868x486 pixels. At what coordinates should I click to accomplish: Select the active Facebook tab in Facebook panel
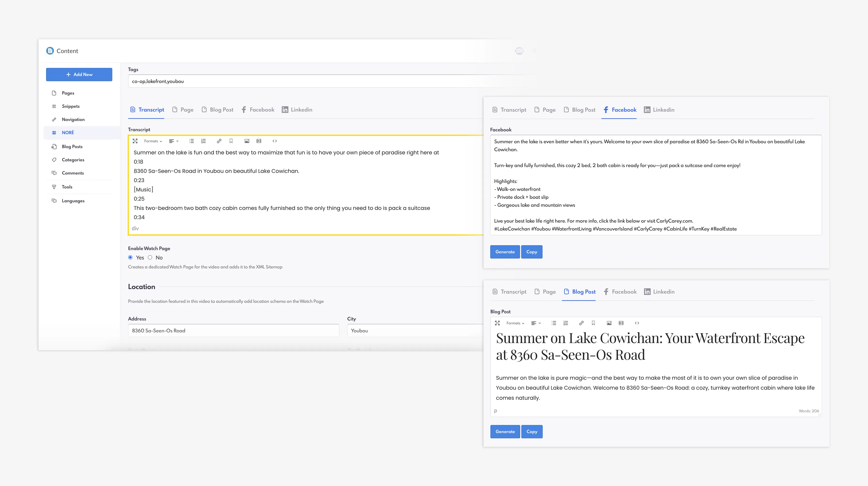620,110
